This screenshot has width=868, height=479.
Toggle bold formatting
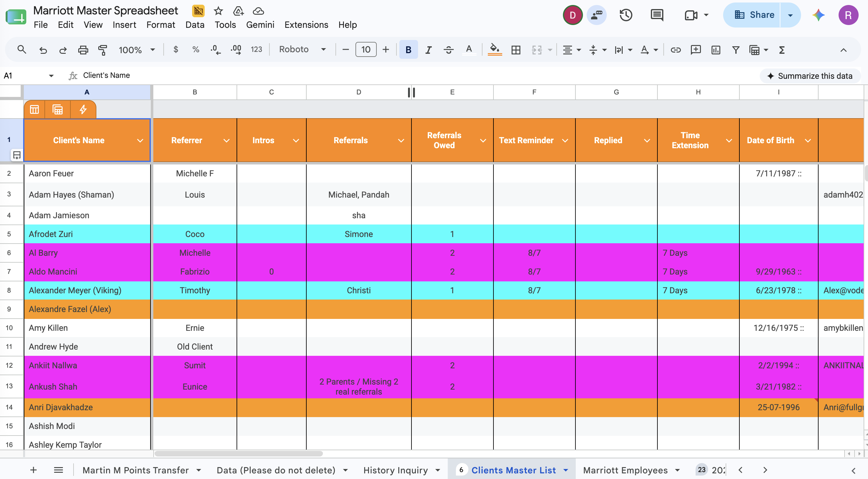[x=408, y=50]
